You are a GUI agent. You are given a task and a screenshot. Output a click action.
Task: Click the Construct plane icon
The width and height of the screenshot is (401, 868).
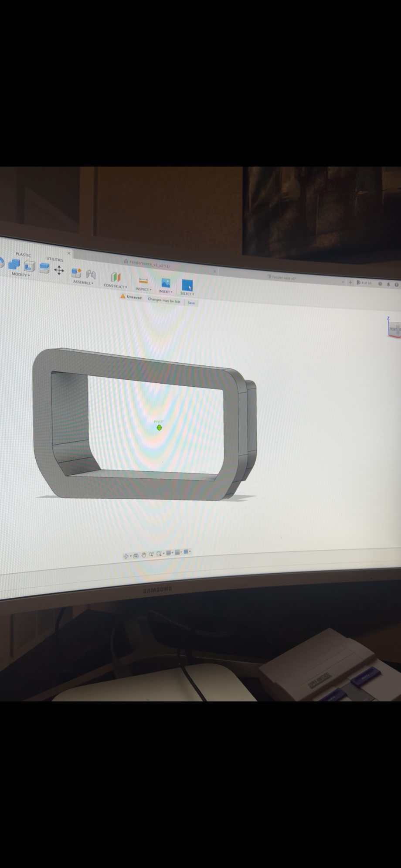tap(115, 277)
